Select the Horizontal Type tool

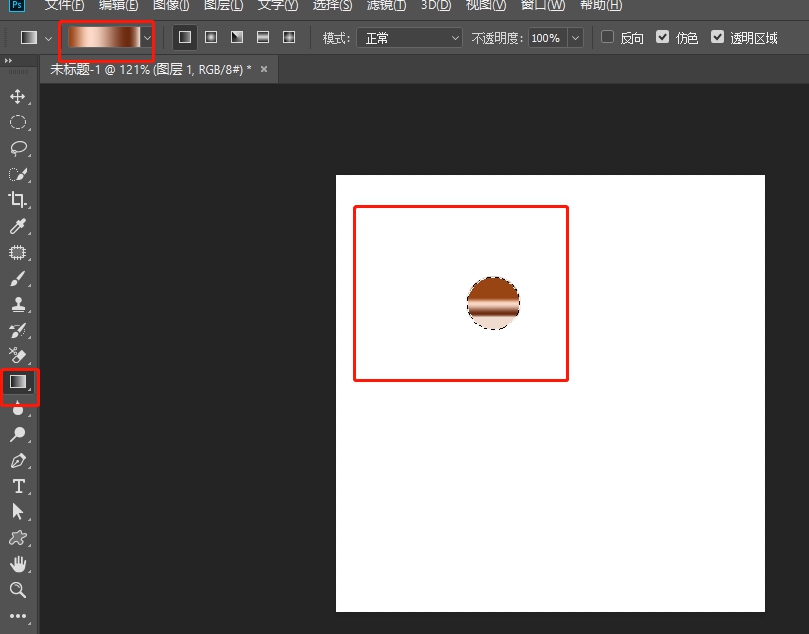(x=18, y=487)
